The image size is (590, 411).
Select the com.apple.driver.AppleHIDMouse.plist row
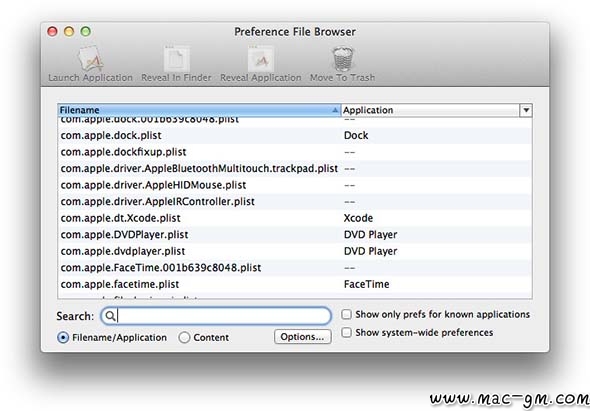(295, 185)
